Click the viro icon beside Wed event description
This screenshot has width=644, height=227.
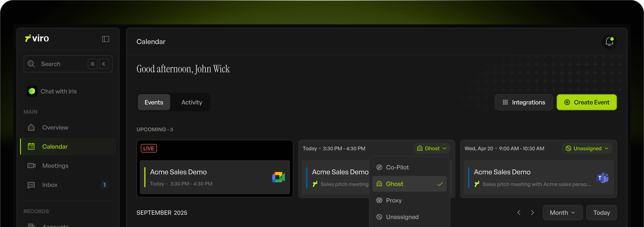(477, 184)
